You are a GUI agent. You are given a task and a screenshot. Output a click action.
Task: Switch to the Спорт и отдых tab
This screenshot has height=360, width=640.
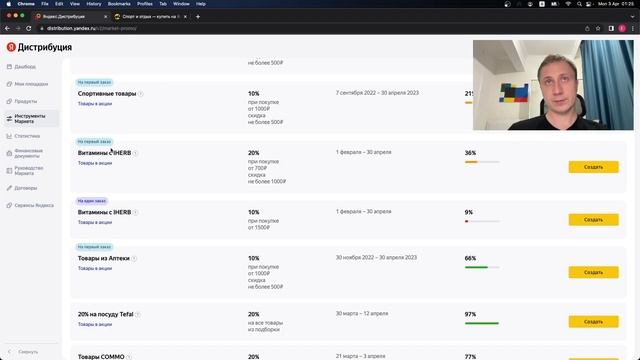click(150, 17)
